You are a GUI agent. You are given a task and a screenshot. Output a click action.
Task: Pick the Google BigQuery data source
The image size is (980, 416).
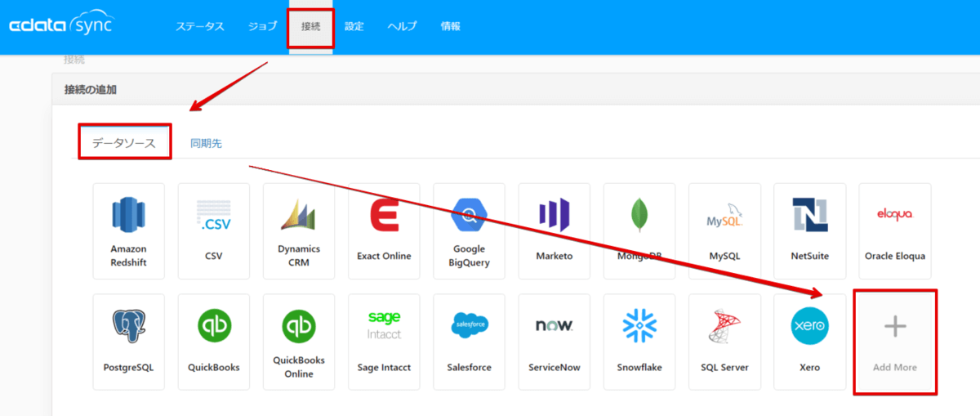click(x=469, y=231)
